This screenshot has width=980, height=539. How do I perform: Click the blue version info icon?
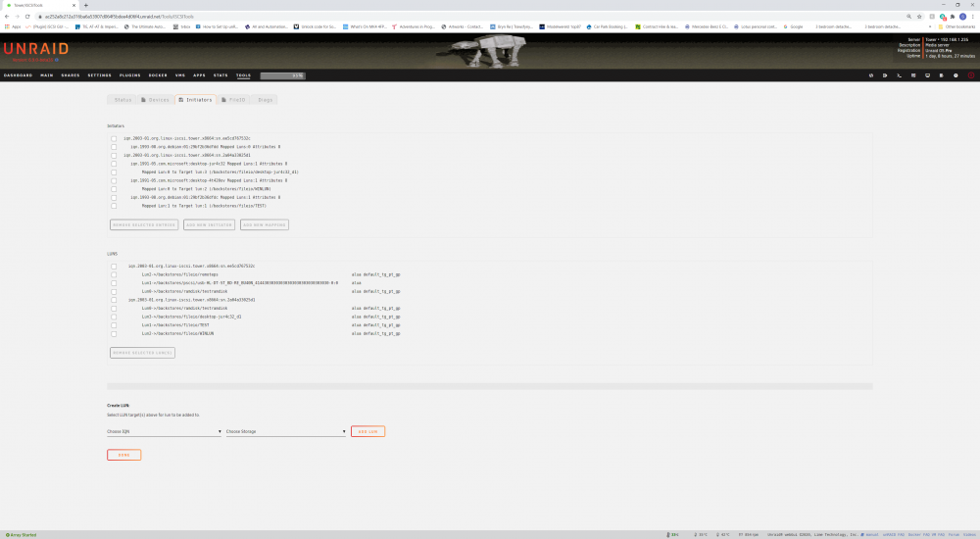tap(57, 60)
